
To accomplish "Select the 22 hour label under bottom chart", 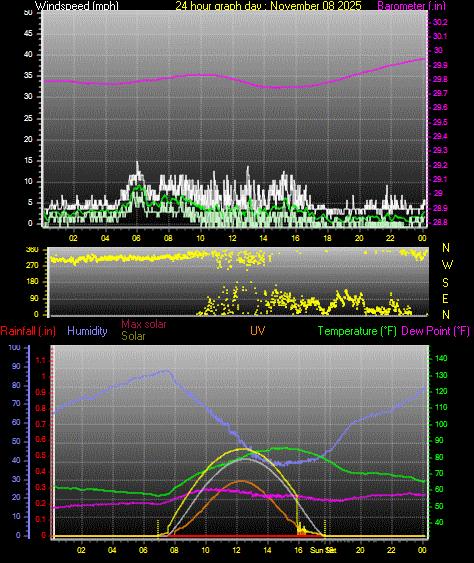I will tap(391, 550).
